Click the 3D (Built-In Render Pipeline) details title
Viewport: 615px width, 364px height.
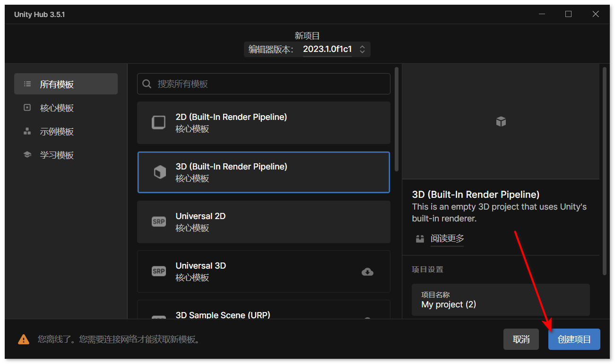click(x=476, y=195)
